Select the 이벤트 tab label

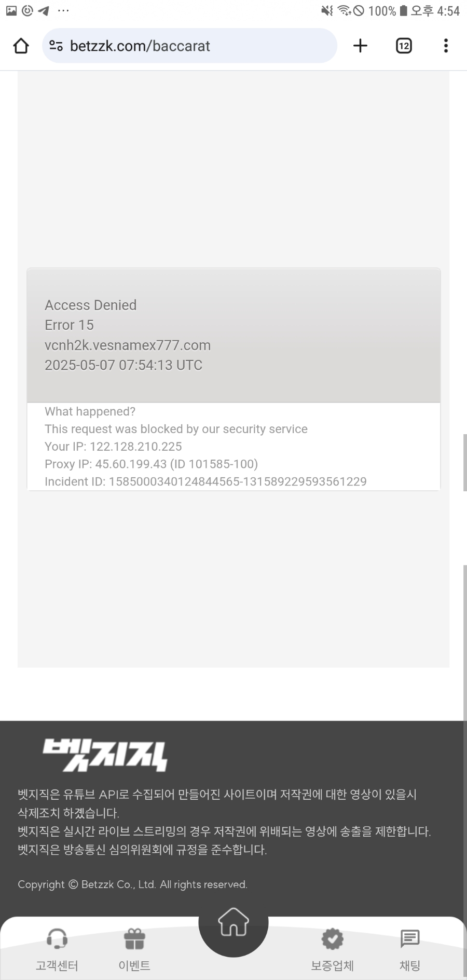pos(134,965)
